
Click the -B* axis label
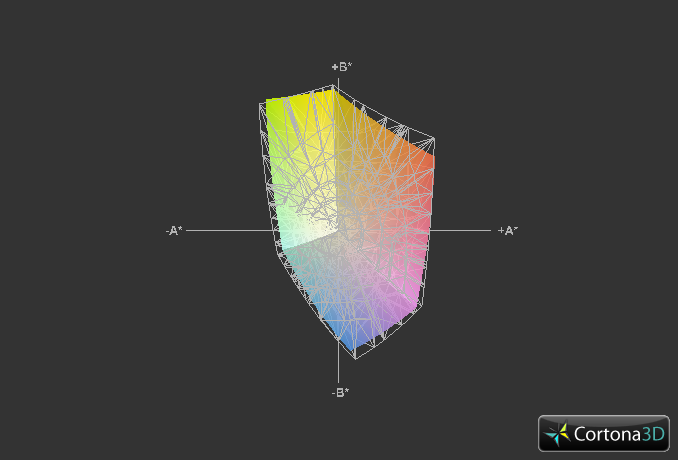tap(340, 392)
